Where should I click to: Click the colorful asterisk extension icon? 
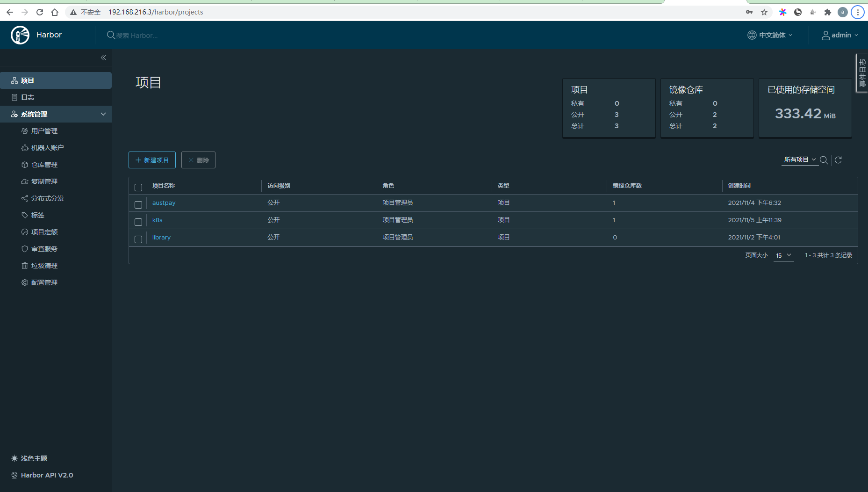click(783, 12)
